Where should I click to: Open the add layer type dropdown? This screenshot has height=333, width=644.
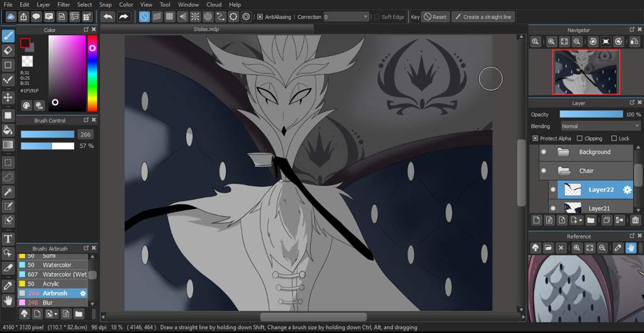pyautogui.click(x=577, y=220)
